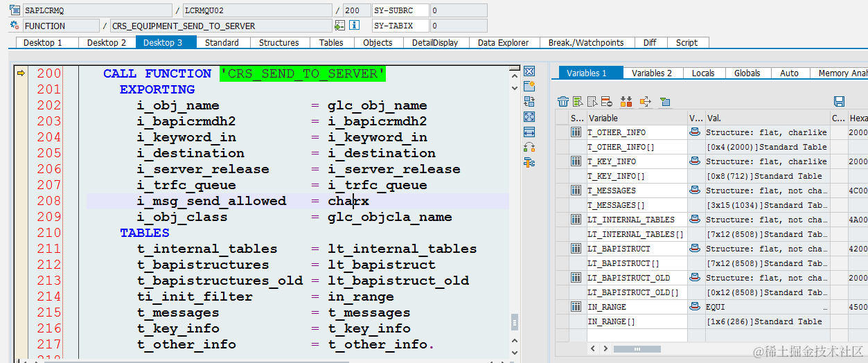Open the Tables tab
The height and width of the screenshot is (363, 868).
coord(331,42)
